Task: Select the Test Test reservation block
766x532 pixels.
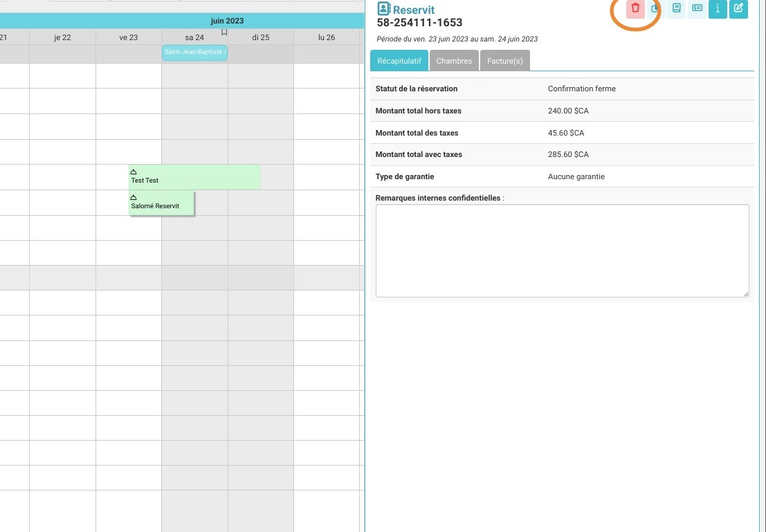Action: pos(194,177)
